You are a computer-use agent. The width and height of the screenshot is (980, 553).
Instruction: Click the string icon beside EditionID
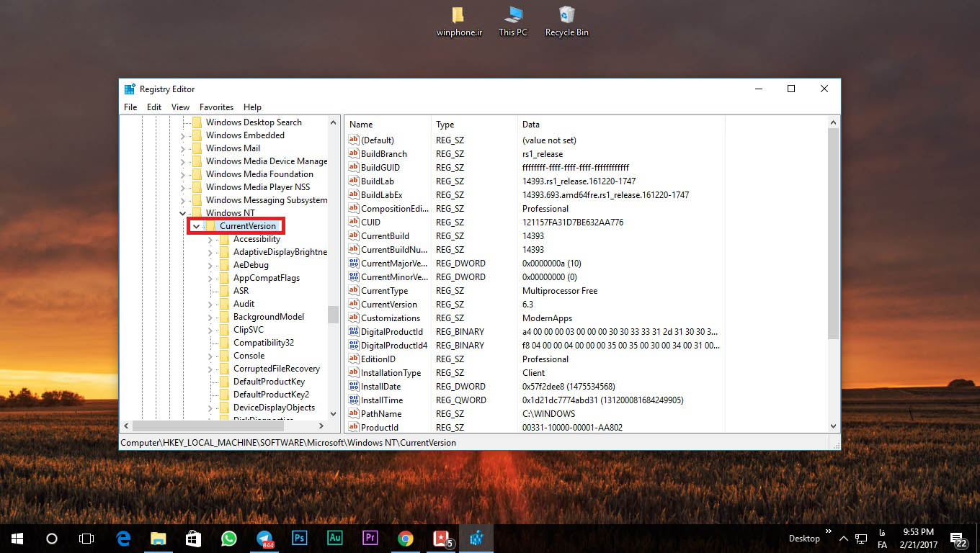tap(353, 359)
